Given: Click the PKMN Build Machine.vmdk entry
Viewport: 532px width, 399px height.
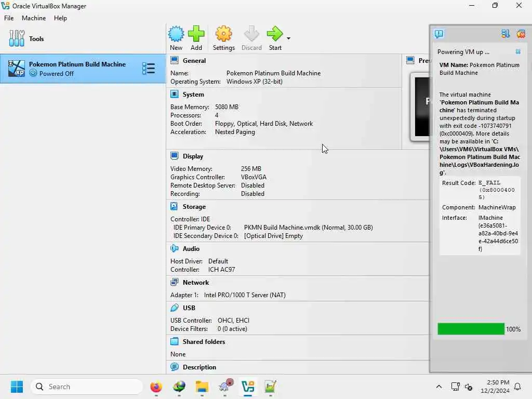Looking at the screenshot, I should pos(309,228).
